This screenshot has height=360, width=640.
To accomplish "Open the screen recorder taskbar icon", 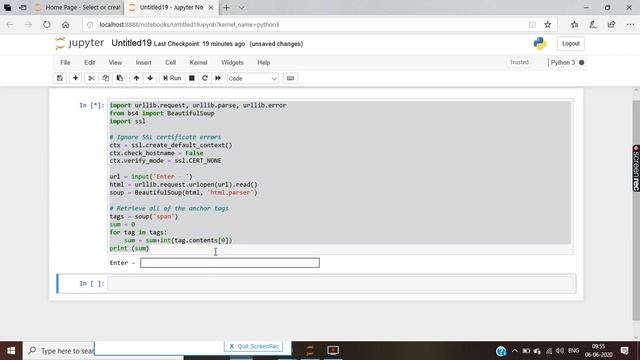I will [x=333, y=350].
